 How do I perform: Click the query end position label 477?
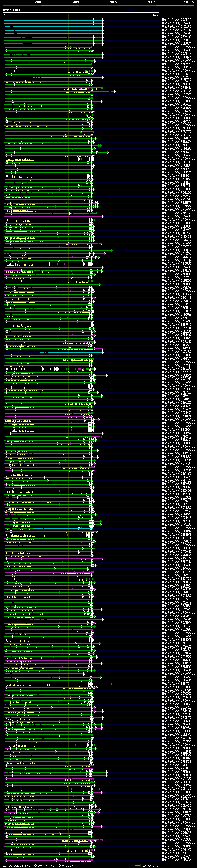point(155,15)
